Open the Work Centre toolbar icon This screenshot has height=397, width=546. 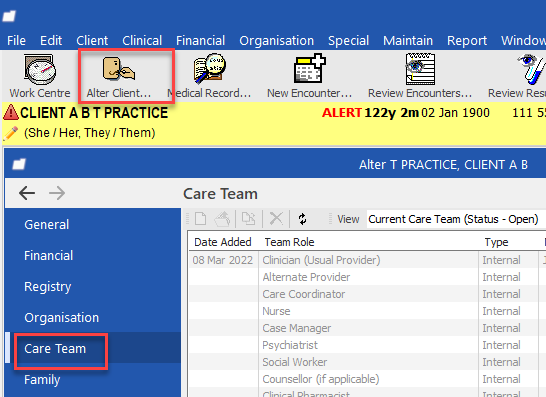point(40,76)
